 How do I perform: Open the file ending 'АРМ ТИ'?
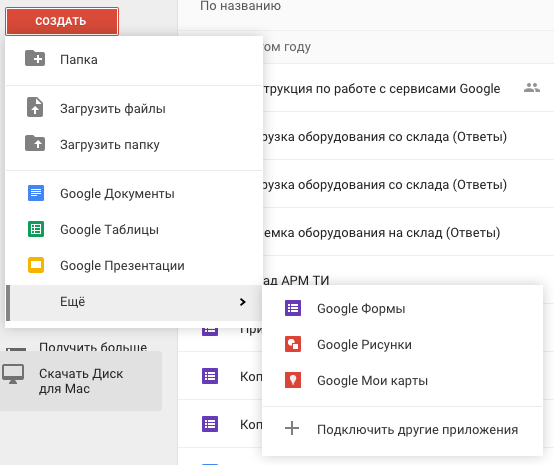296,280
